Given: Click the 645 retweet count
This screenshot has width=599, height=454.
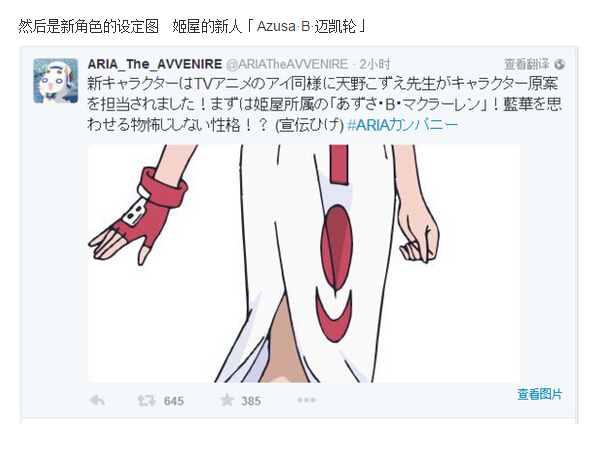Looking at the screenshot, I should pyautogui.click(x=174, y=401).
